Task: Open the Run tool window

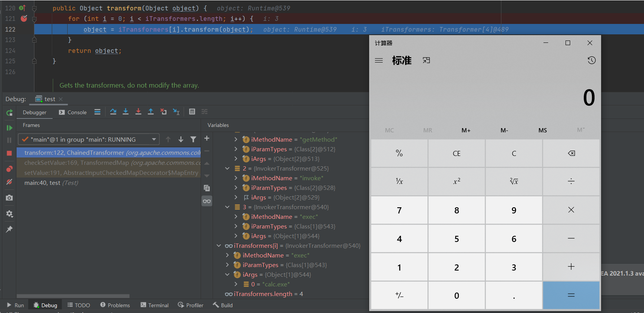Action: click(15, 305)
